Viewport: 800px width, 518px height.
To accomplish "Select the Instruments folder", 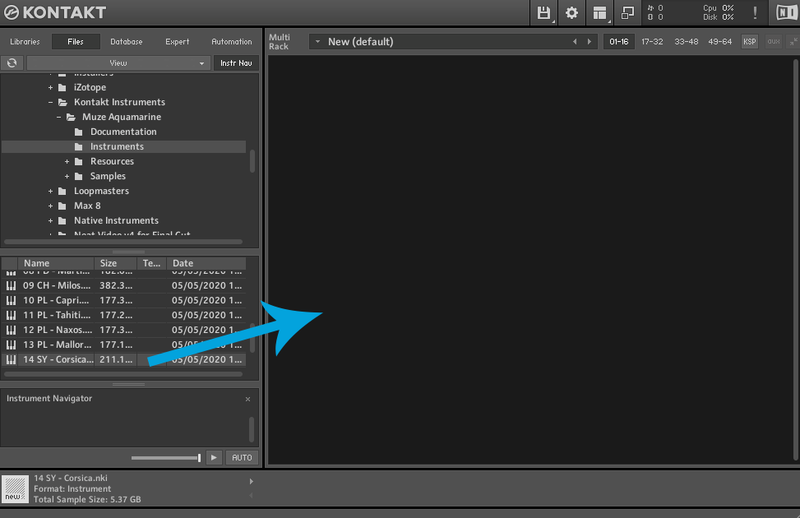I will 124,146.
